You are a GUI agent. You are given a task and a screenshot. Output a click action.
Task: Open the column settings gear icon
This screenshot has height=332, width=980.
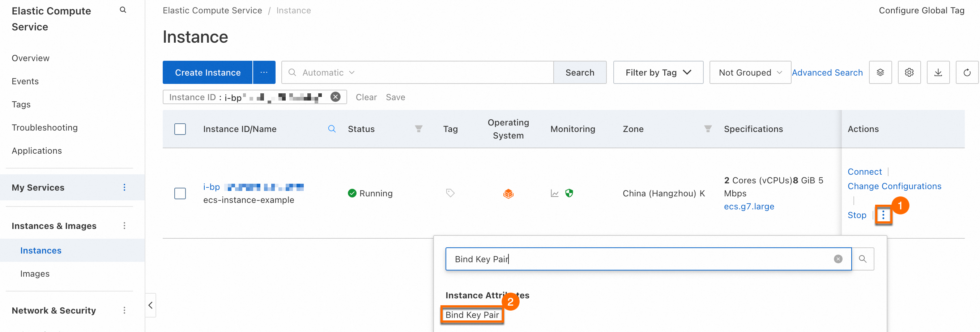[x=909, y=72]
